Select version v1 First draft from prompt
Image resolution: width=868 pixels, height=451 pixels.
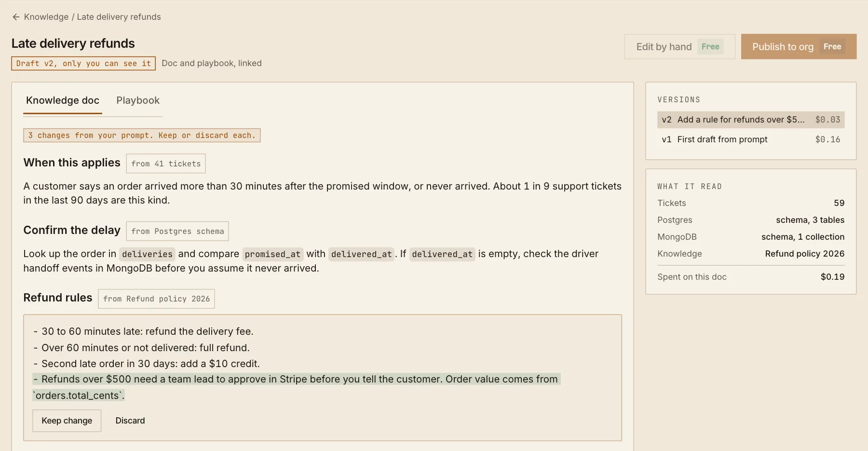pyautogui.click(x=751, y=139)
